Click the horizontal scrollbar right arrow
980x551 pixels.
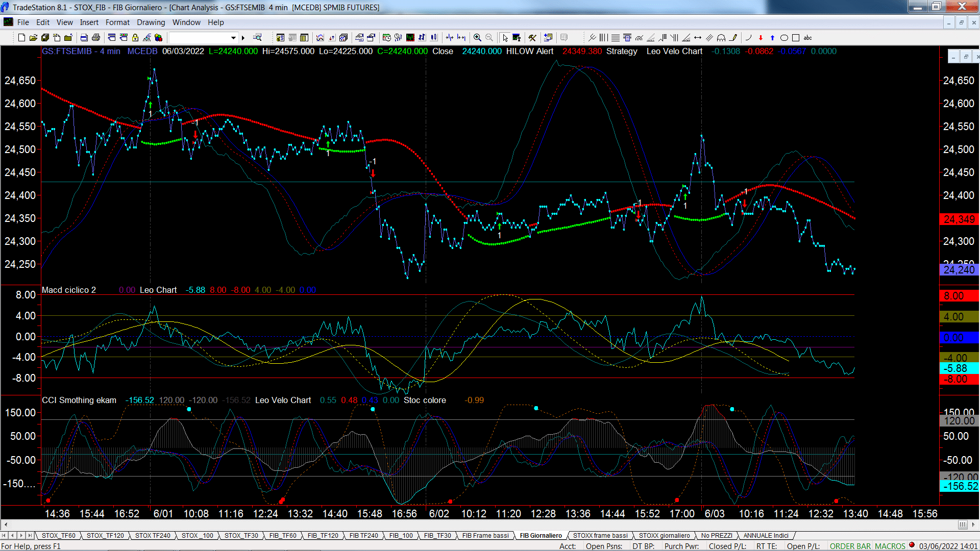click(x=974, y=524)
